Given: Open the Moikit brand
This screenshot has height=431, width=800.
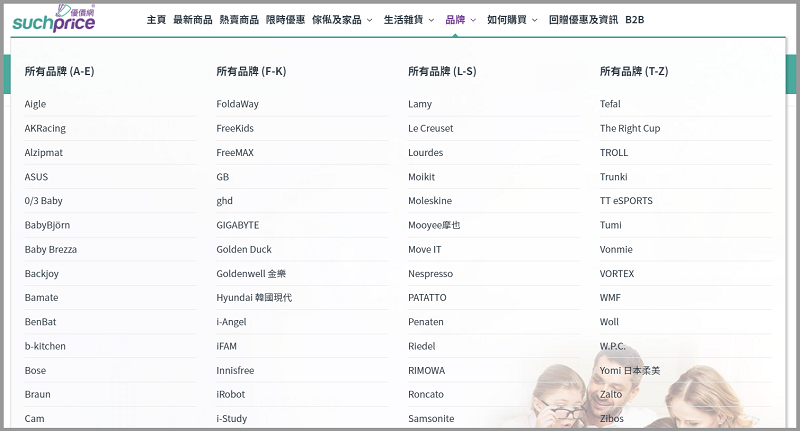Looking at the screenshot, I should click(x=421, y=177).
